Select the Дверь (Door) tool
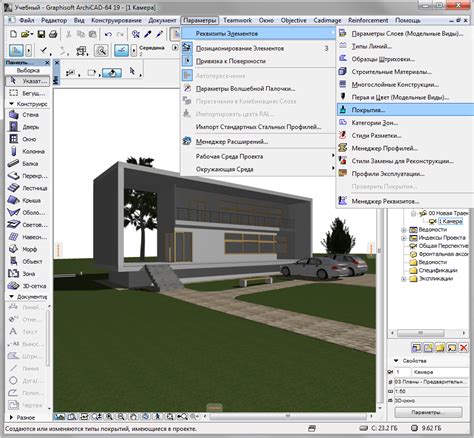The height and width of the screenshot is (438, 474). (x=28, y=127)
